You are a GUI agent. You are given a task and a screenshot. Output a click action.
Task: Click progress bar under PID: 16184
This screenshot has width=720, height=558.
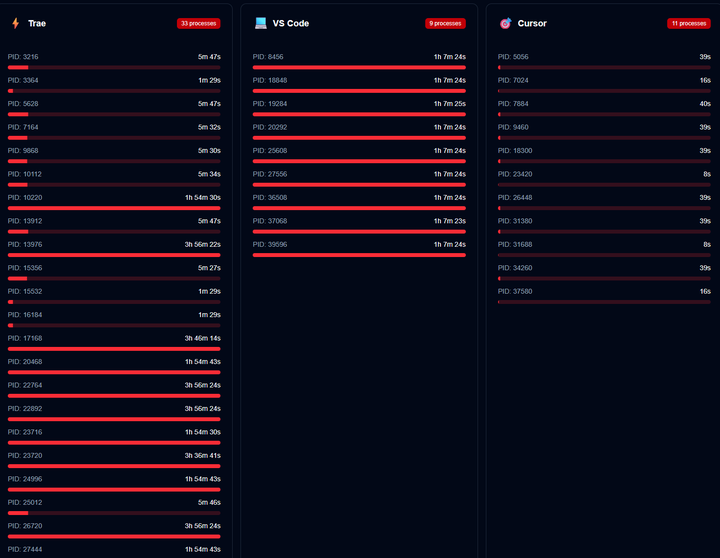coord(114,325)
